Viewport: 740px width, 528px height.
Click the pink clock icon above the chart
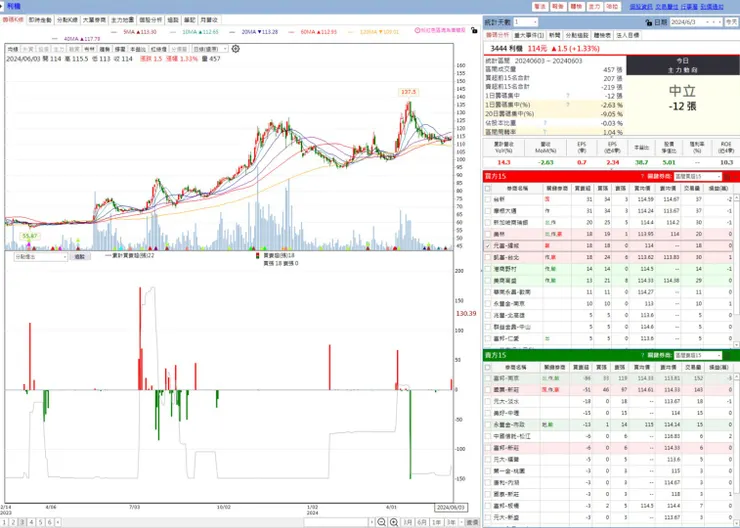pyautogui.click(x=417, y=30)
